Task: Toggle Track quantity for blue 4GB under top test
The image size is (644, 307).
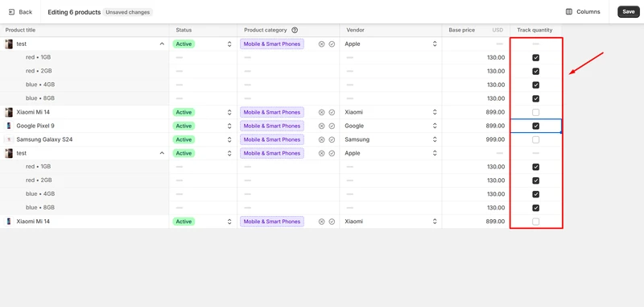Action: coord(535,85)
